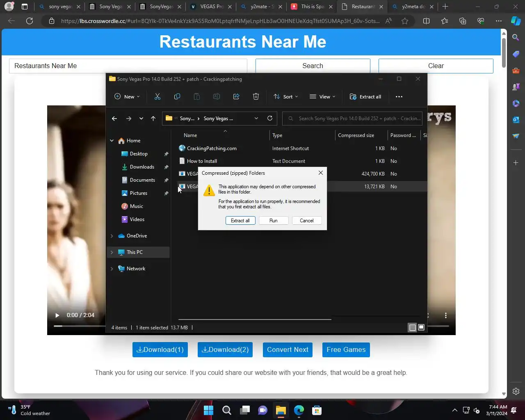Select the CrackingPatching.com file
Screen dimensions: 525x420
pos(212,148)
